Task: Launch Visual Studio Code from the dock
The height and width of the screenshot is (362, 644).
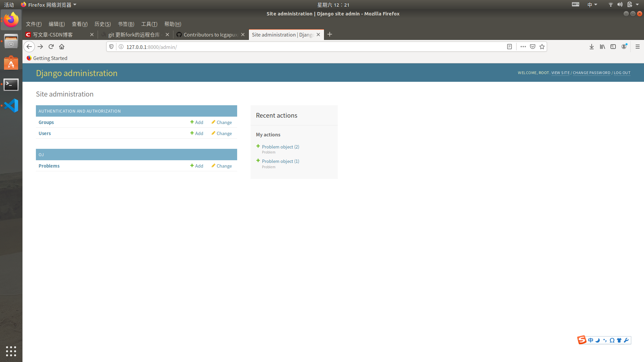Action: (x=11, y=106)
